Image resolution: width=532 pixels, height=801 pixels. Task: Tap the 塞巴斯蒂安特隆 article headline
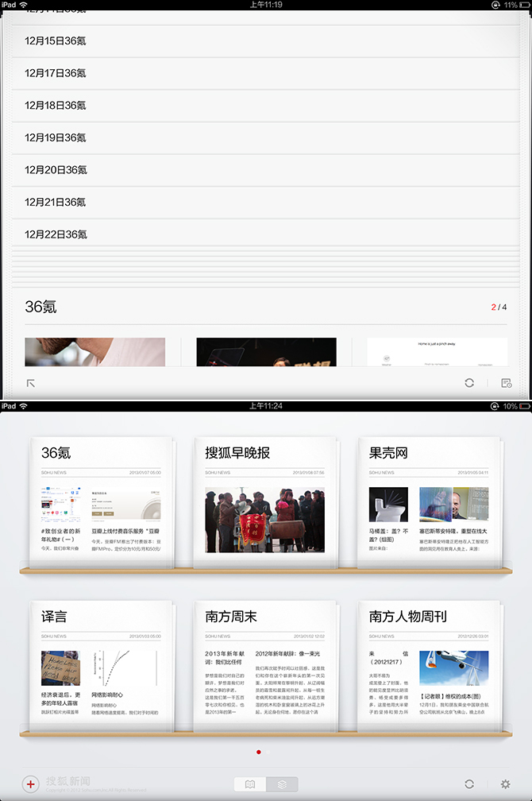pyautogui.click(x=453, y=532)
